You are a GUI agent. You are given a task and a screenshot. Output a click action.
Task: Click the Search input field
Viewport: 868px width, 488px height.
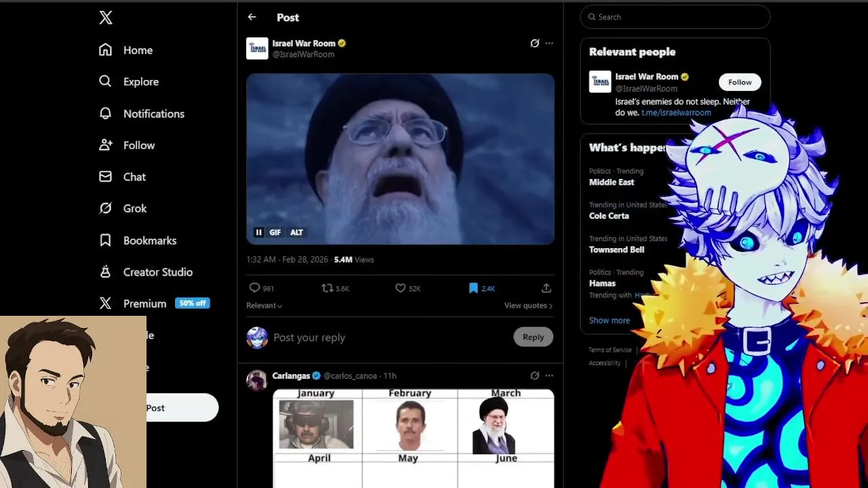(x=675, y=17)
